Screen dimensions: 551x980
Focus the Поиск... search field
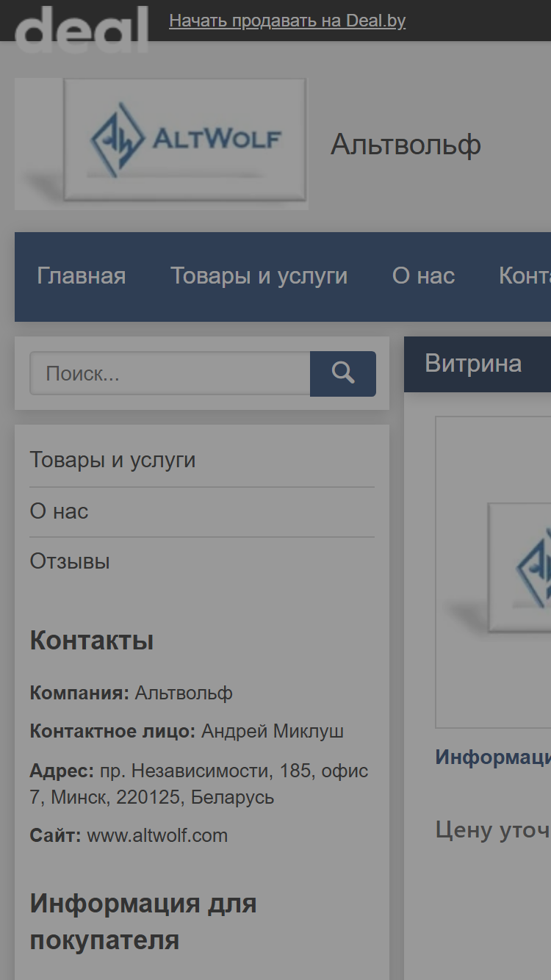click(x=170, y=373)
